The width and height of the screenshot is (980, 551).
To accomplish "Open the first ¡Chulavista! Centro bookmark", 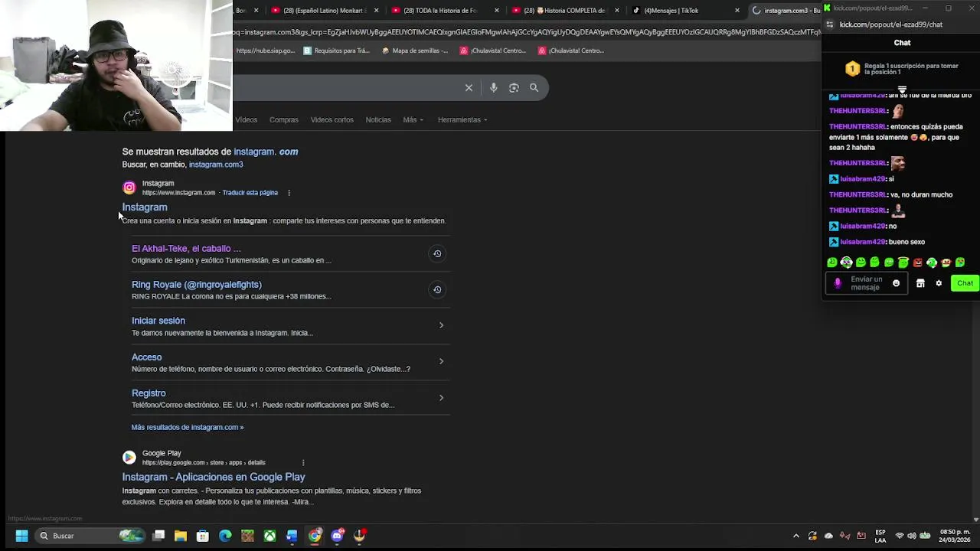I will pos(493,51).
